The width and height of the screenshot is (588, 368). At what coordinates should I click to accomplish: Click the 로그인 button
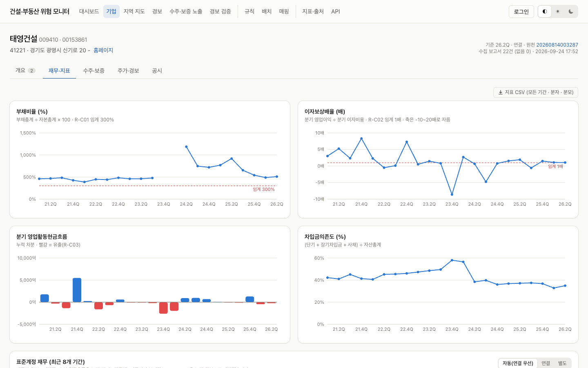point(521,11)
